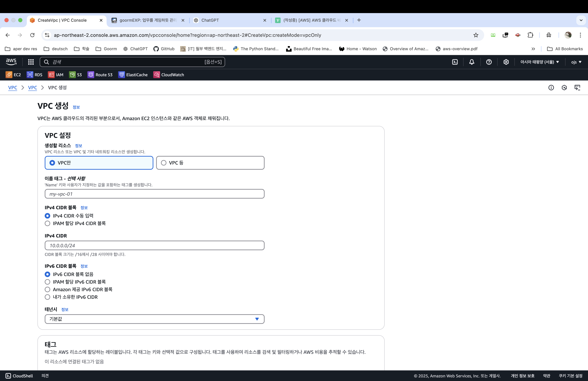The image size is (588, 381).
Task: Open the 'ojs' account menu
Action: coord(576,62)
